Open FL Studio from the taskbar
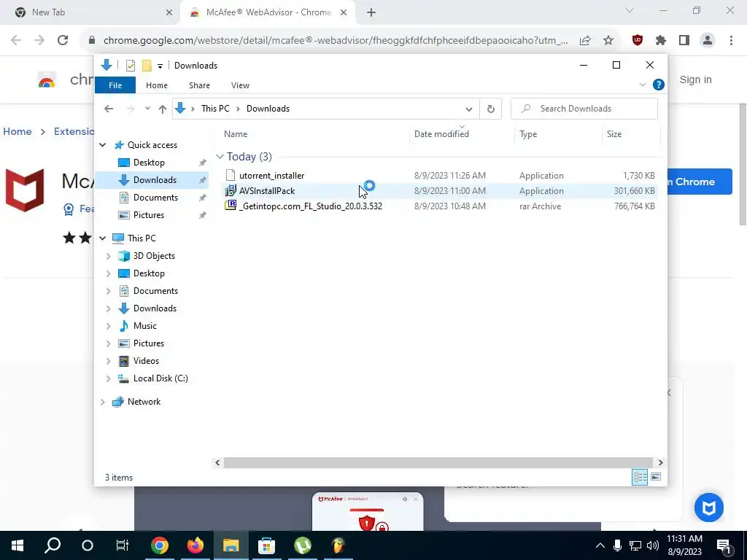This screenshot has height=560, width=747. click(x=338, y=545)
